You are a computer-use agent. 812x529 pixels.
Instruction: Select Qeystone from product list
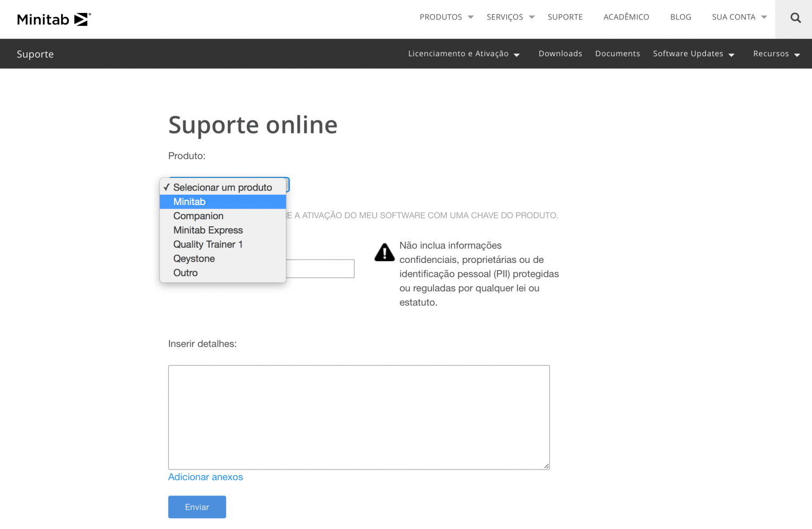click(x=222, y=259)
